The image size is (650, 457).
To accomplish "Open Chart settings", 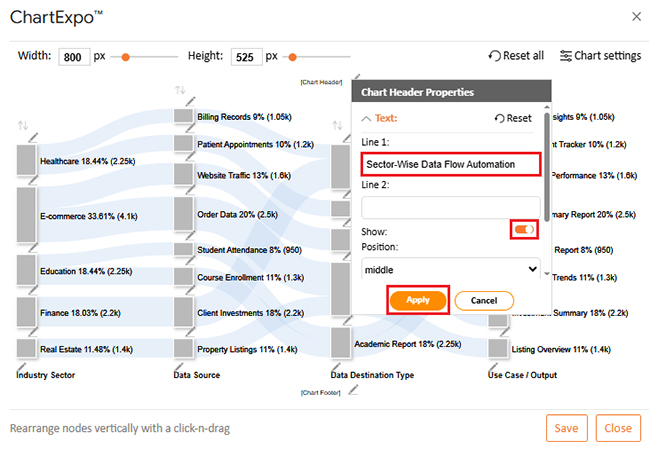I will click(x=600, y=56).
